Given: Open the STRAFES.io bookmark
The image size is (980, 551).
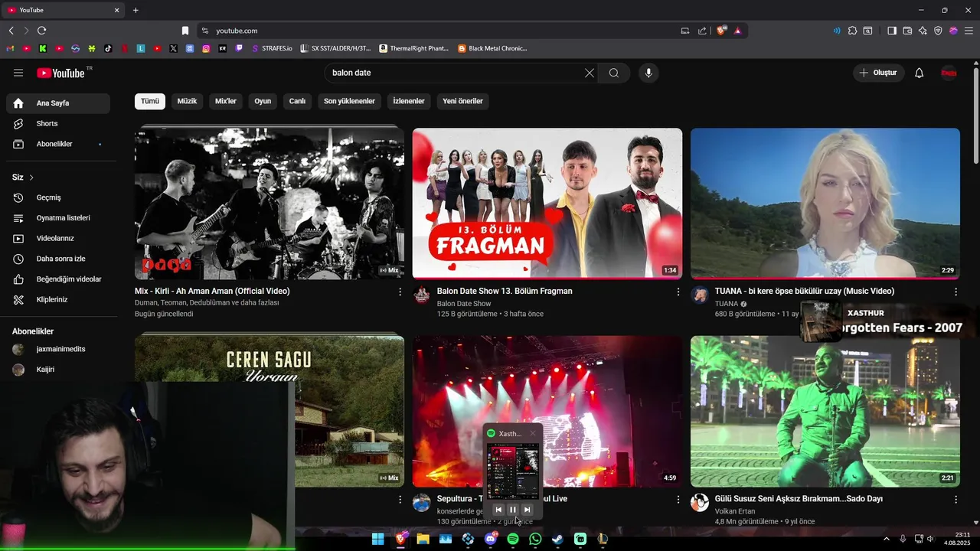Looking at the screenshot, I should (272, 48).
